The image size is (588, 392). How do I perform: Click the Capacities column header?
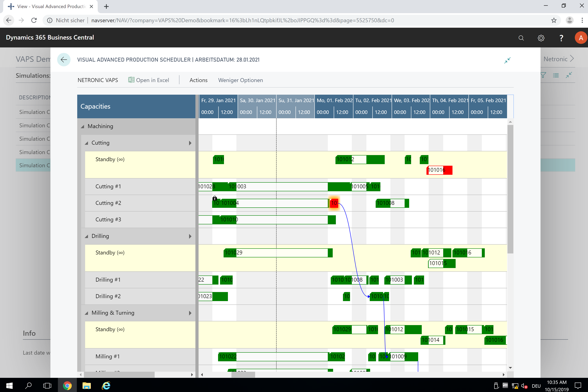pyautogui.click(x=136, y=106)
